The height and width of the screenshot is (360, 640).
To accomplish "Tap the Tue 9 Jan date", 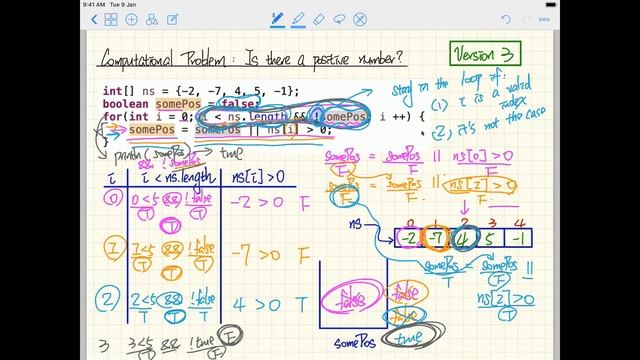I will pyautogui.click(x=123, y=4).
